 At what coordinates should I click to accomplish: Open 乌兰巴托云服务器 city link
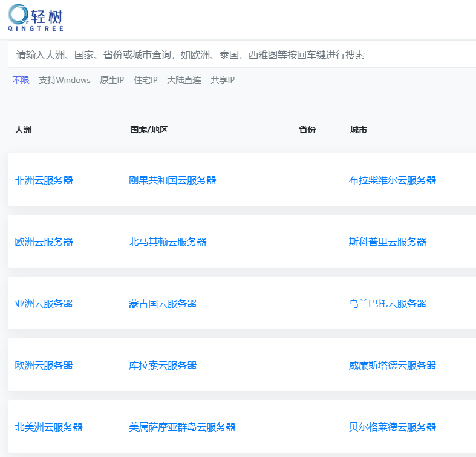pyautogui.click(x=388, y=303)
